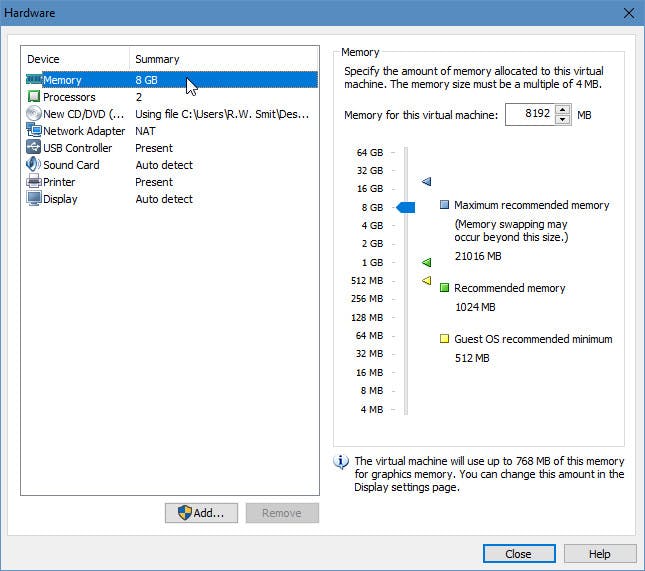Click the Present summary for USB Controller
This screenshot has height=571, width=645.
click(154, 148)
